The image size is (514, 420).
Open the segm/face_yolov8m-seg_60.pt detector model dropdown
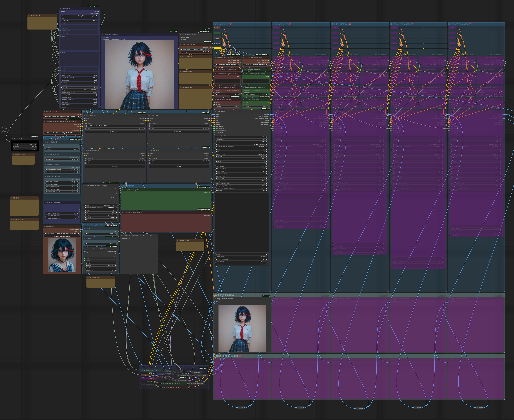[228, 65]
